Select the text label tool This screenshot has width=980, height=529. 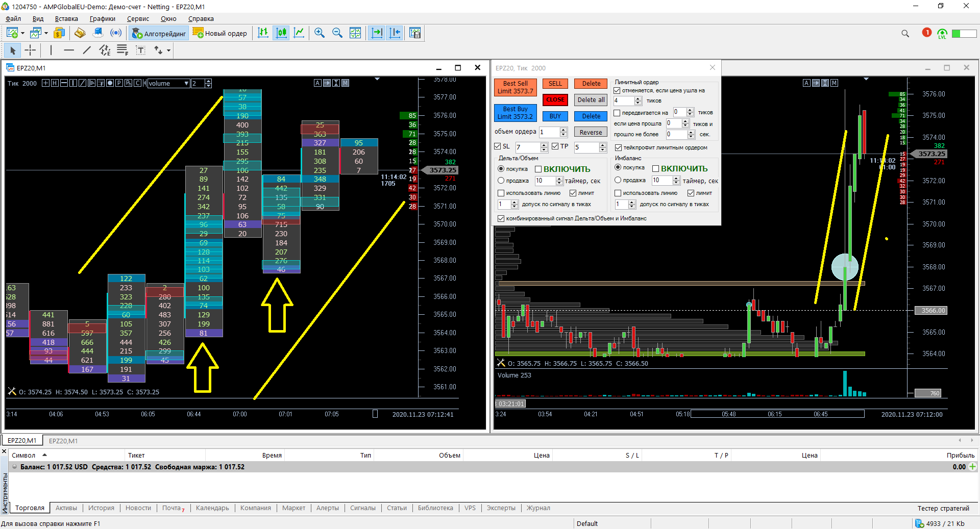pos(141,50)
